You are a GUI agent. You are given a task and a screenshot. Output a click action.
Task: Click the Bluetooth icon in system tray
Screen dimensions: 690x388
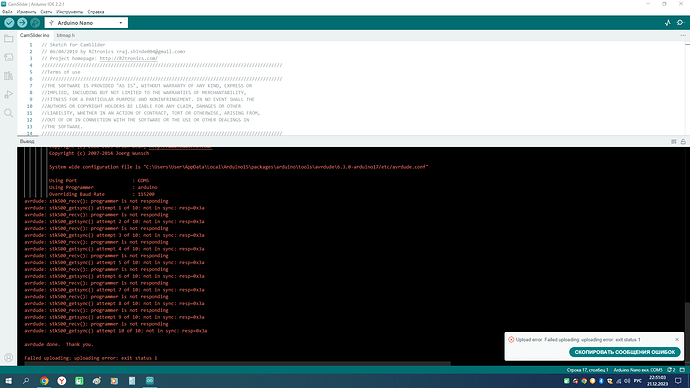click(601, 381)
